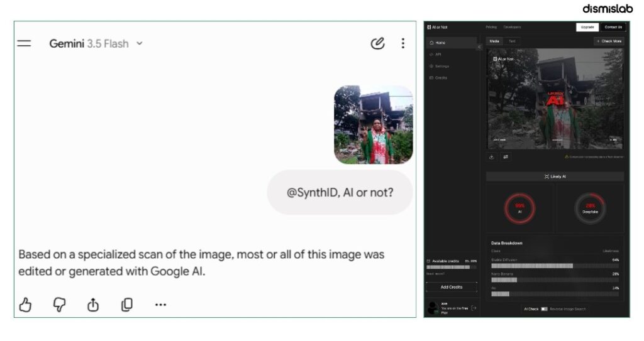Give the response a thumbs up
The height and width of the screenshot is (341, 644).
tap(25, 305)
